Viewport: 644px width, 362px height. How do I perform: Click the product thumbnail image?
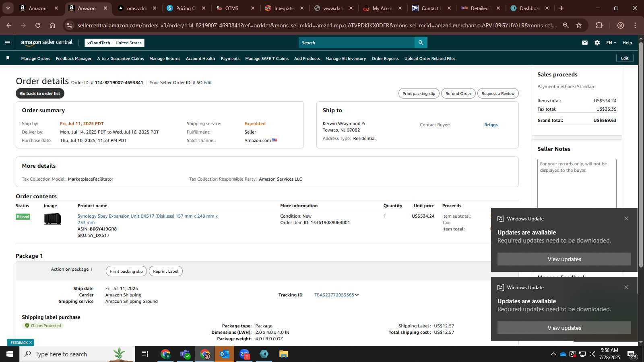[53, 219]
